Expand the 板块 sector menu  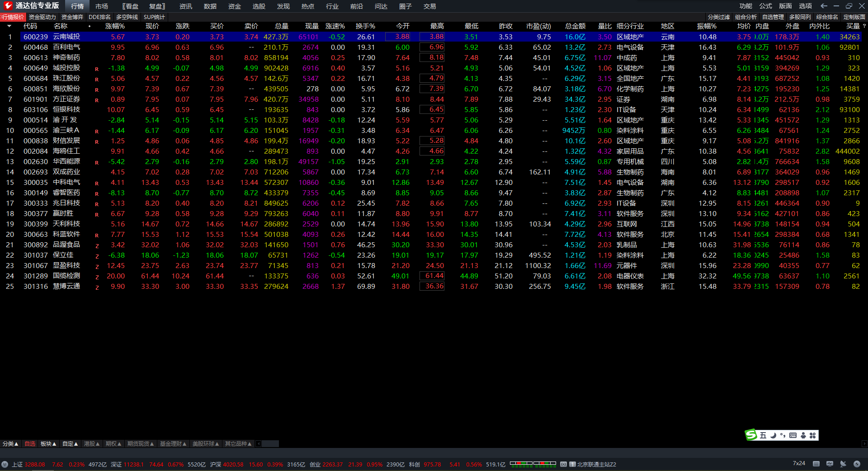(x=48, y=444)
